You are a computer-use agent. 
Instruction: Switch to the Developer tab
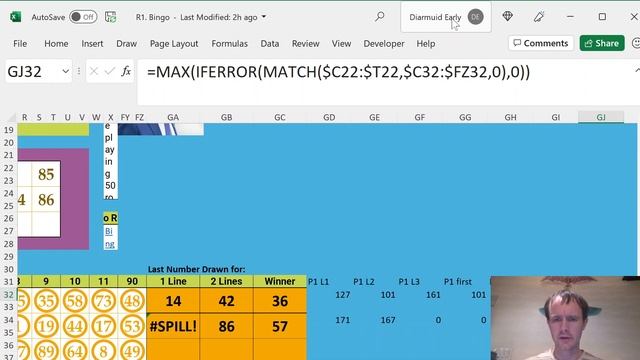[x=384, y=43]
